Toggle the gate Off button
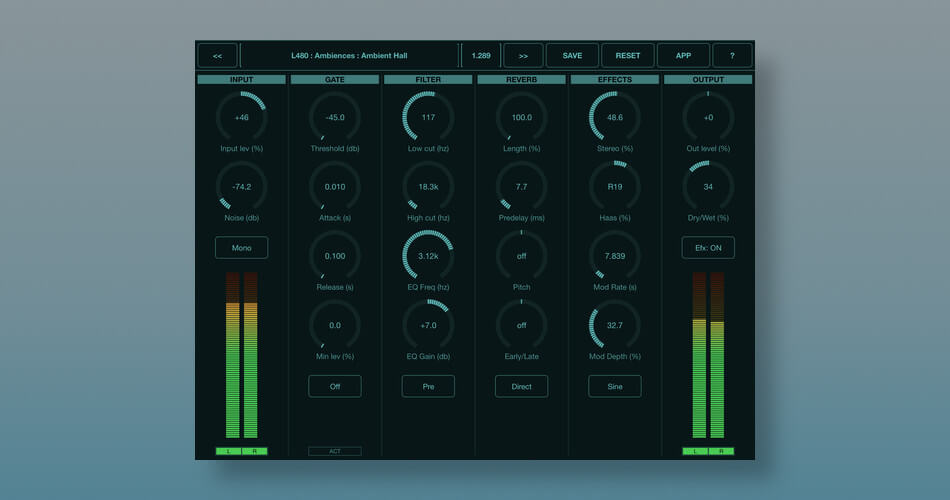Viewport: 950px width, 500px height. pyautogui.click(x=335, y=386)
